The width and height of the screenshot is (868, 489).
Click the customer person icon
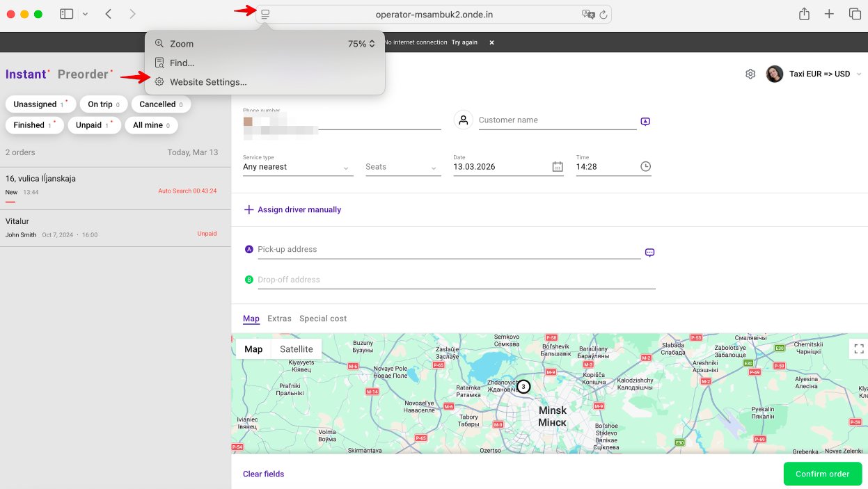(464, 120)
